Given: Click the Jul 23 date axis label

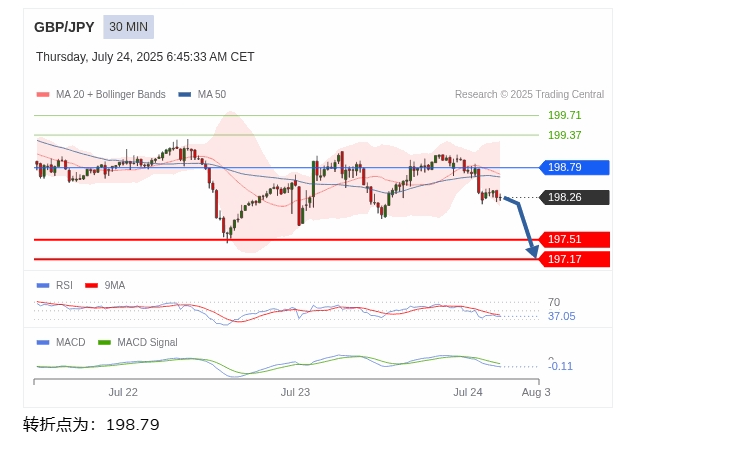Looking at the screenshot, I should tap(295, 392).
